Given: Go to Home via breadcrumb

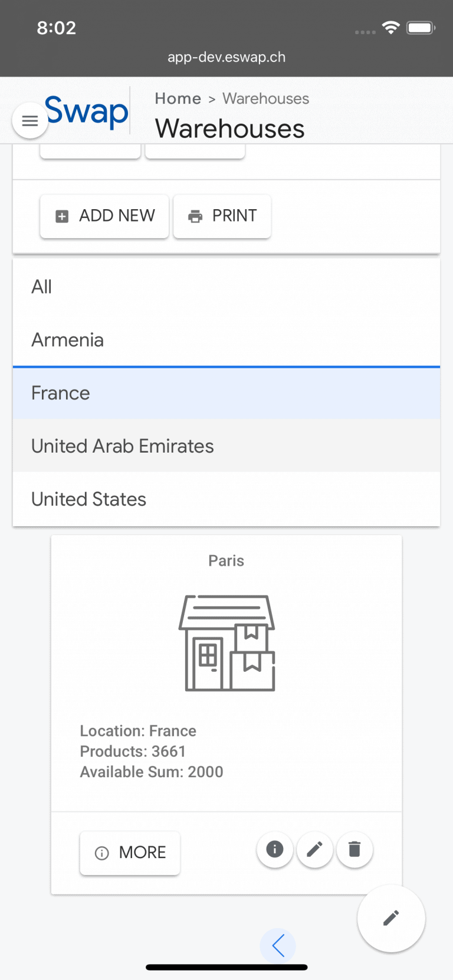Looking at the screenshot, I should (x=178, y=98).
